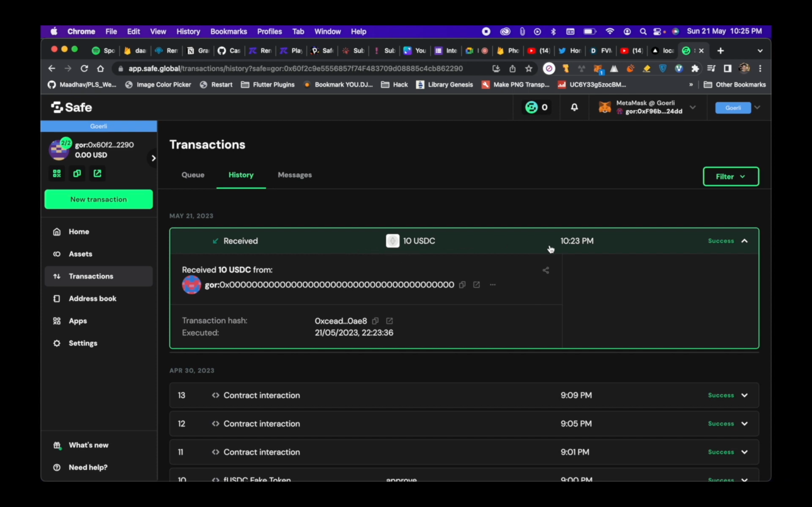The width and height of the screenshot is (812, 507).
Task: Click the share icon in transaction details
Action: click(x=546, y=270)
